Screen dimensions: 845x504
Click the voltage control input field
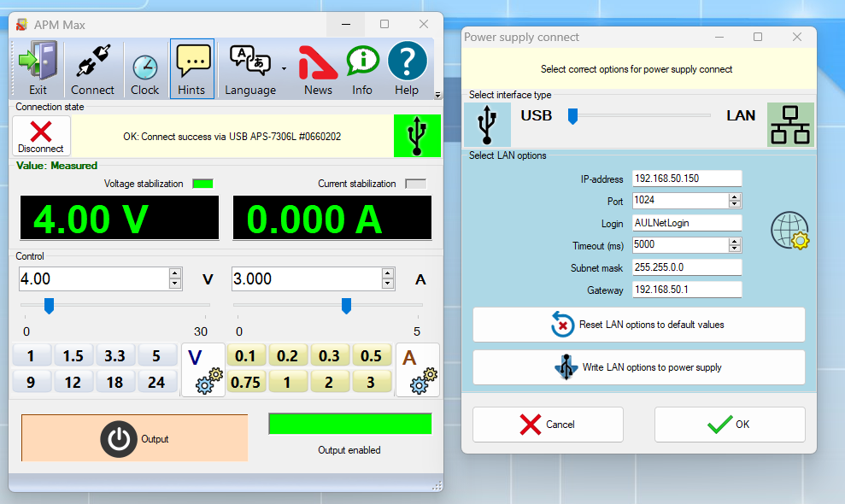94,278
